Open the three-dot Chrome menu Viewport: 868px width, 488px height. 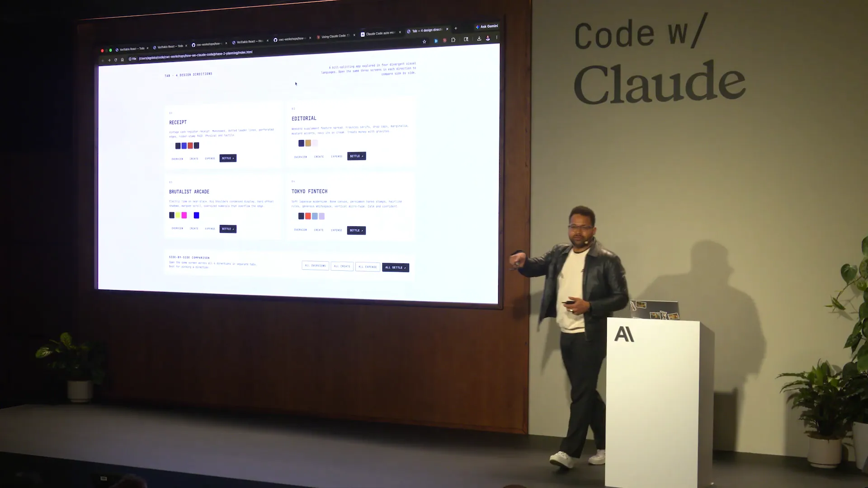(496, 38)
